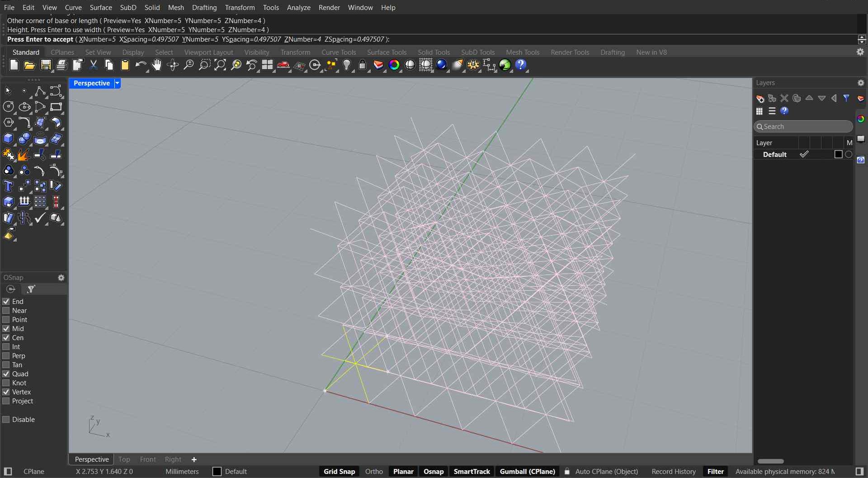Image resolution: width=868 pixels, height=478 pixels.
Task: Open the Layers panel gear options
Action: 861,83
